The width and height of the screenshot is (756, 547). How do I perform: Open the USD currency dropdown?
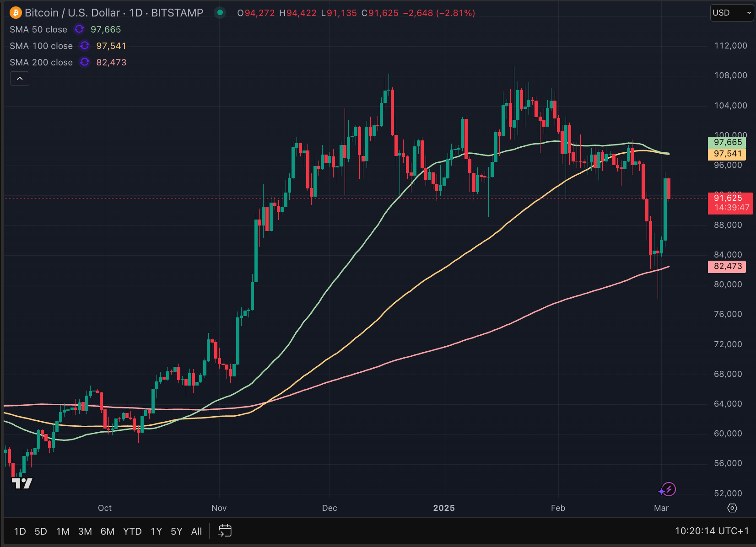731,13
